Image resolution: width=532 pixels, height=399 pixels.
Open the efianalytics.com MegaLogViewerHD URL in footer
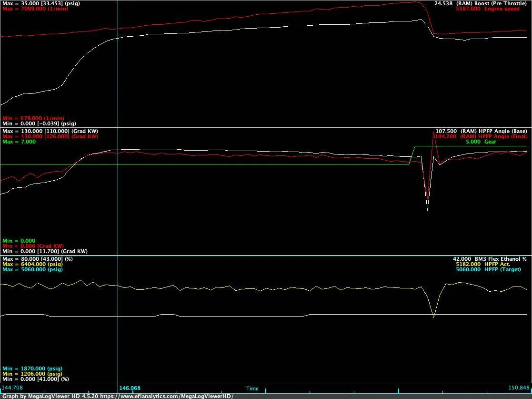(167, 396)
